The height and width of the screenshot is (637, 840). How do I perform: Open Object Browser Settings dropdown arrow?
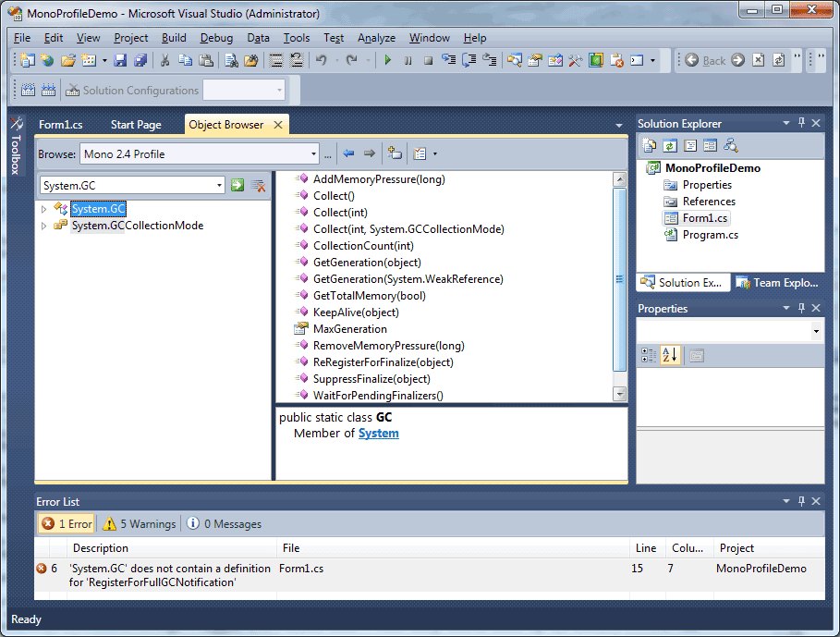tap(434, 154)
